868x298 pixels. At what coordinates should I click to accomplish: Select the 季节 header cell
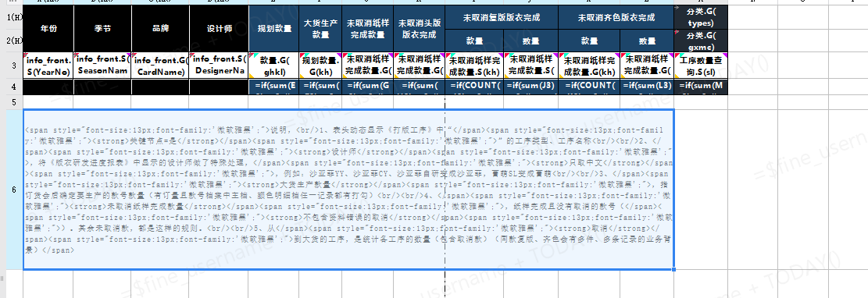pyautogui.click(x=102, y=29)
